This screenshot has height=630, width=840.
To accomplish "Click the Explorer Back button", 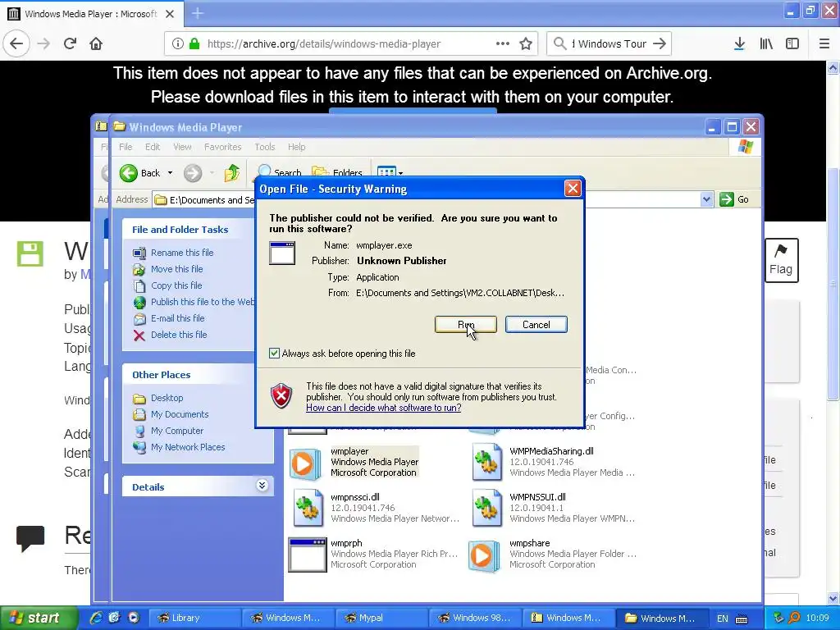I will click(140, 173).
